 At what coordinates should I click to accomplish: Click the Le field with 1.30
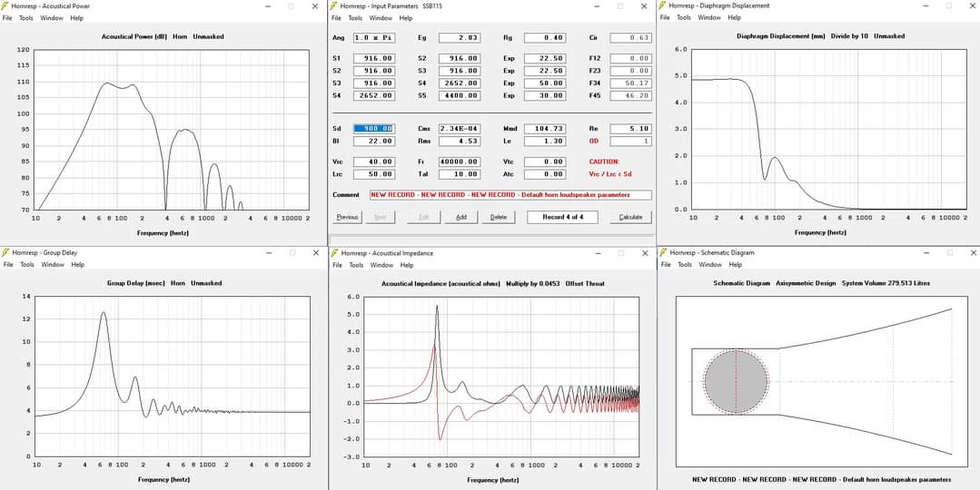tap(544, 141)
